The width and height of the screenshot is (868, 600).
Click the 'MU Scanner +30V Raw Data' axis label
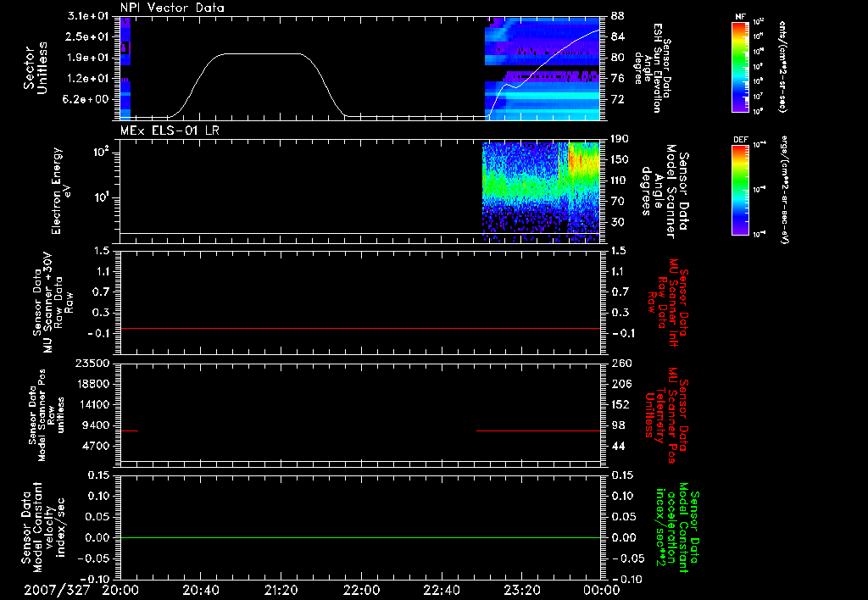coord(52,303)
